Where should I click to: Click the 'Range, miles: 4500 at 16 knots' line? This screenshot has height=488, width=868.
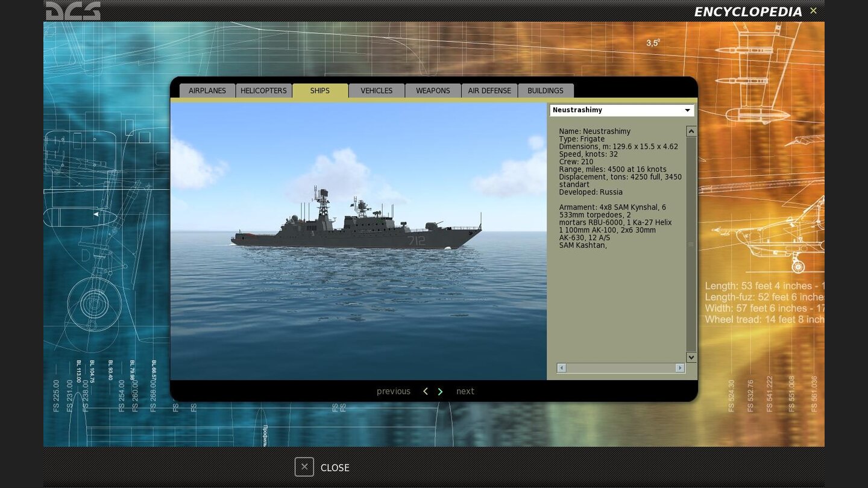point(612,169)
